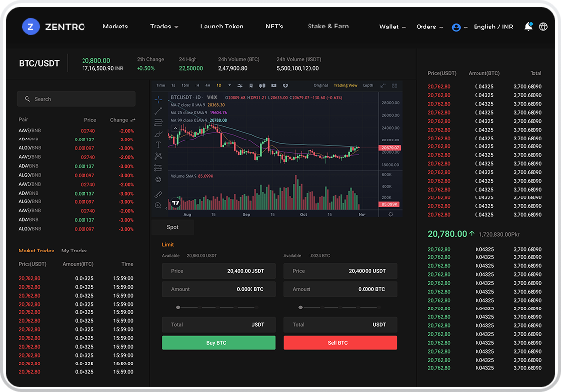Image resolution: width=561 pixels, height=392 pixels.
Task: Select the text annotation tool
Action: 158,144
